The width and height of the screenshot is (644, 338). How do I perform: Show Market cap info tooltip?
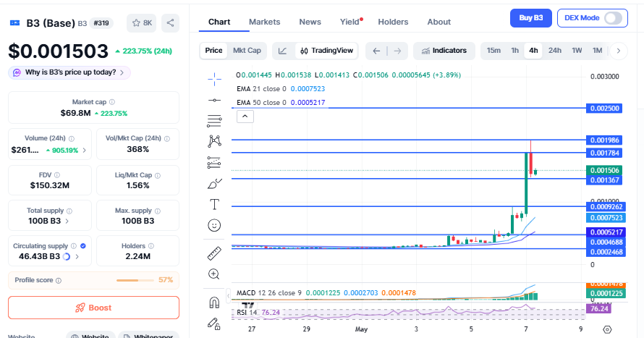[x=112, y=102]
